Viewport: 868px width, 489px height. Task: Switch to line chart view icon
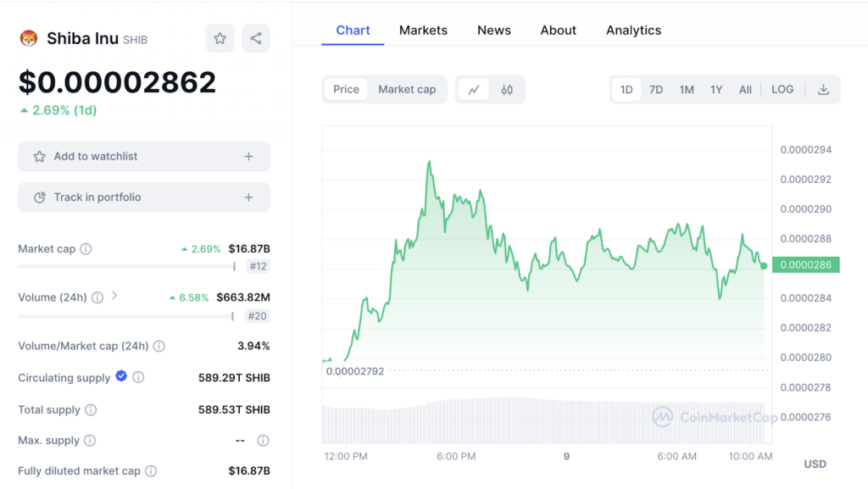[x=474, y=90]
